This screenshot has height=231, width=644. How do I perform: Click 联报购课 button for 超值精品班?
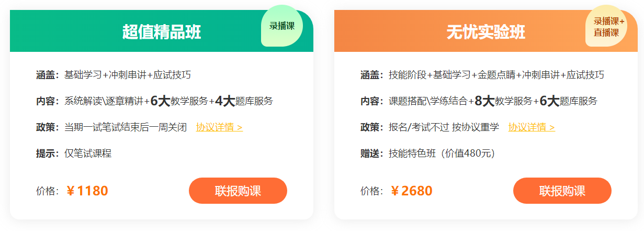(238, 191)
